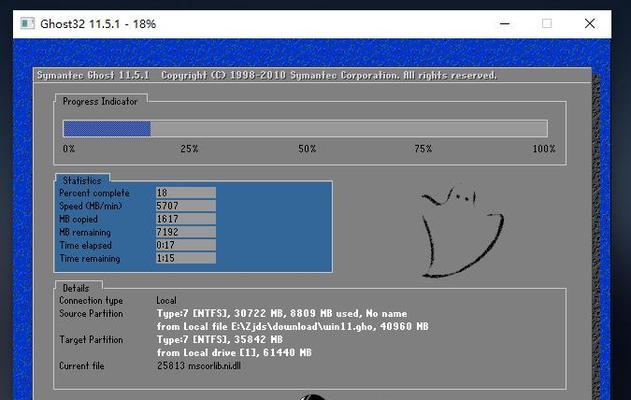Click the Local drive [1] 61440 MB line
This screenshot has width=631, height=400.
(x=234, y=353)
